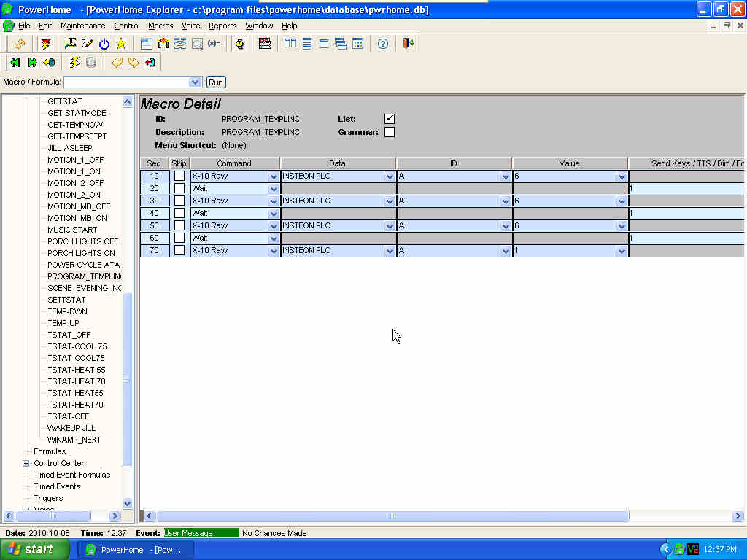The height and width of the screenshot is (560, 747).
Task: Click the tile vertical windows icon
Action: pyautogui.click(x=290, y=44)
